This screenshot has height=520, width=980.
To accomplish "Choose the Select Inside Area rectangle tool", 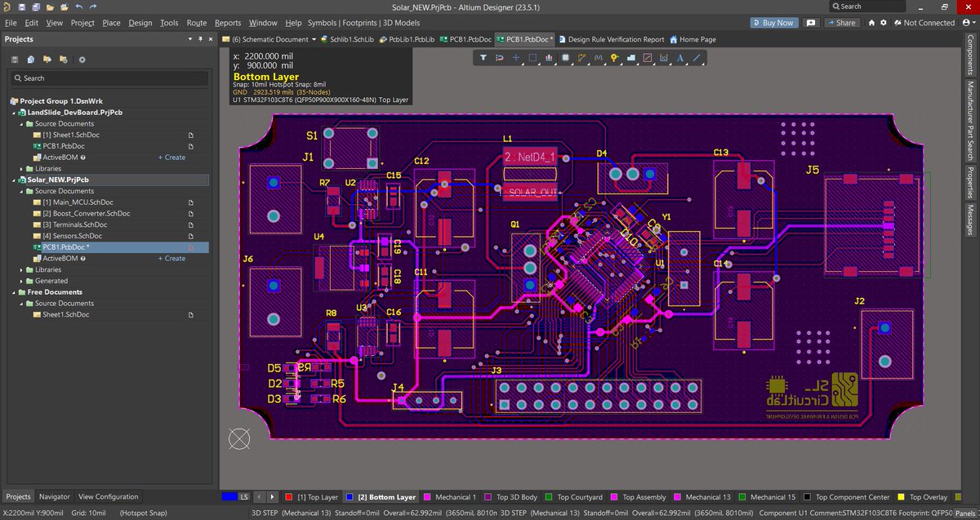I will tap(532, 58).
